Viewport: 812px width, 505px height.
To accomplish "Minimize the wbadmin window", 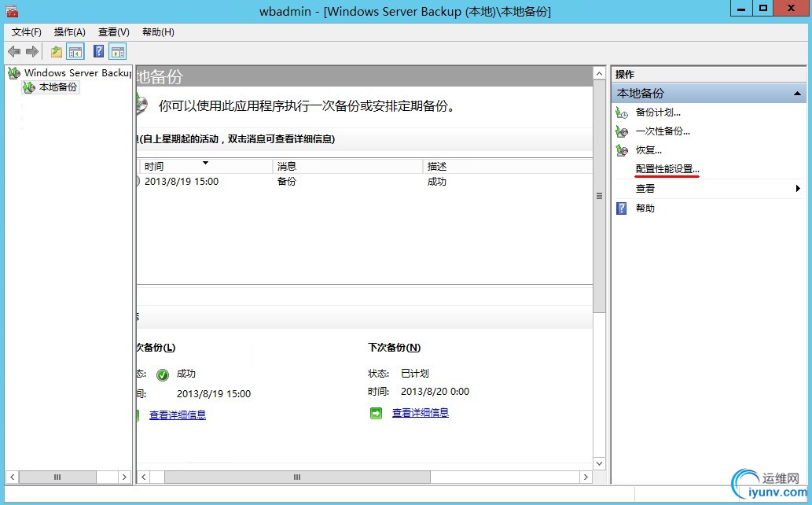I will [741, 9].
